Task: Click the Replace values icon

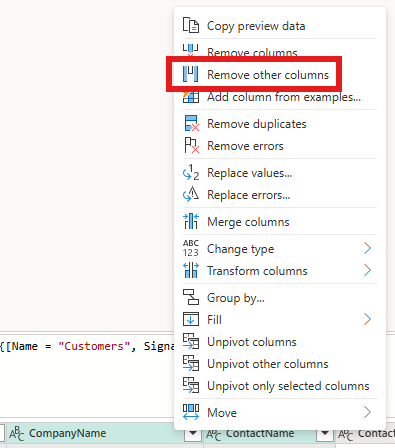Action: [191, 173]
